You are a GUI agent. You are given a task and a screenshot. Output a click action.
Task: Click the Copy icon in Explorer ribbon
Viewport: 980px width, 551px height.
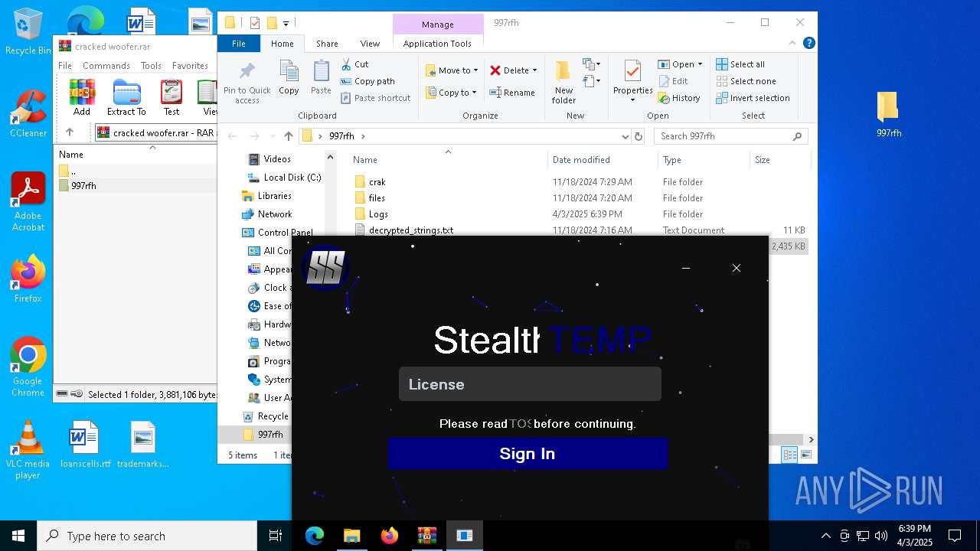point(289,77)
